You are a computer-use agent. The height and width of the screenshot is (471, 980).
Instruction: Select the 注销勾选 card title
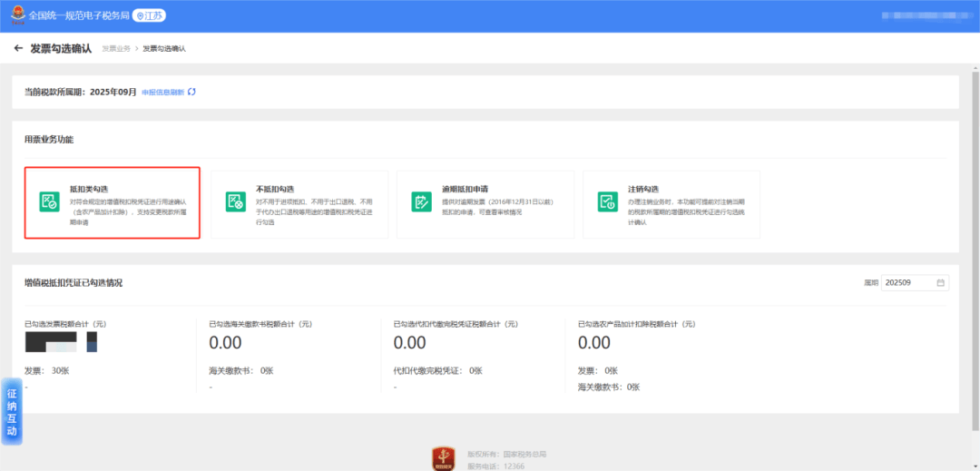coord(642,189)
